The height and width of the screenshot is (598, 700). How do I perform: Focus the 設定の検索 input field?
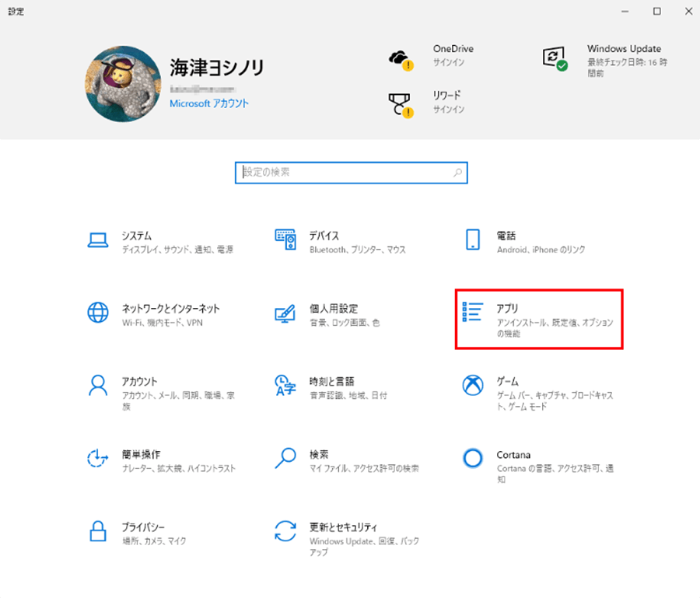(352, 173)
